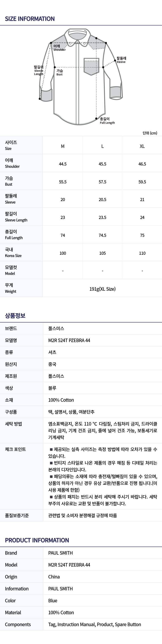The width and height of the screenshot is (162, 644).
Task: Select the M size column header
Action: point(62,146)
